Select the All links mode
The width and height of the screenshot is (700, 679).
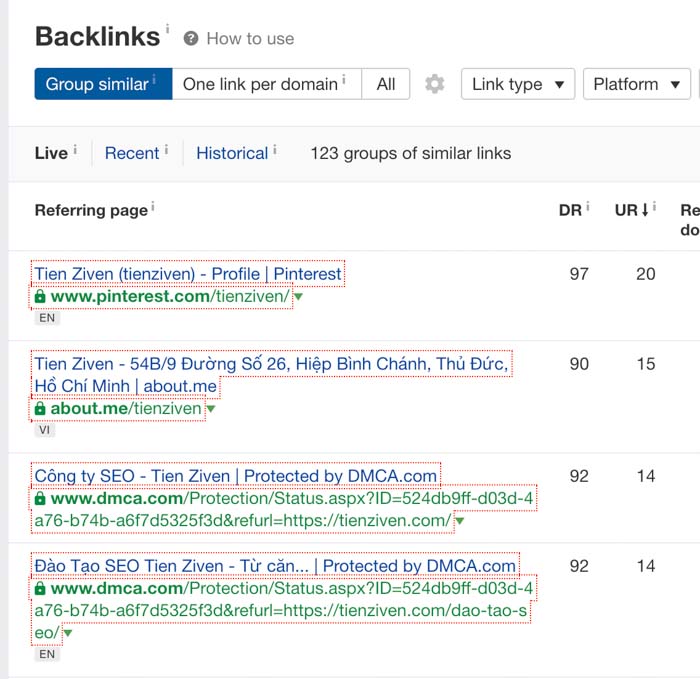click(386, 84)
